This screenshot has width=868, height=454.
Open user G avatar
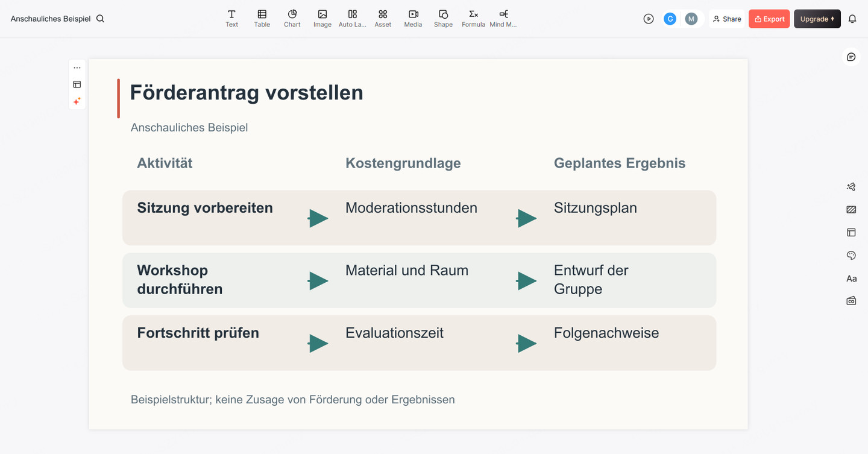pyautogui.click(x=670, y=19)
